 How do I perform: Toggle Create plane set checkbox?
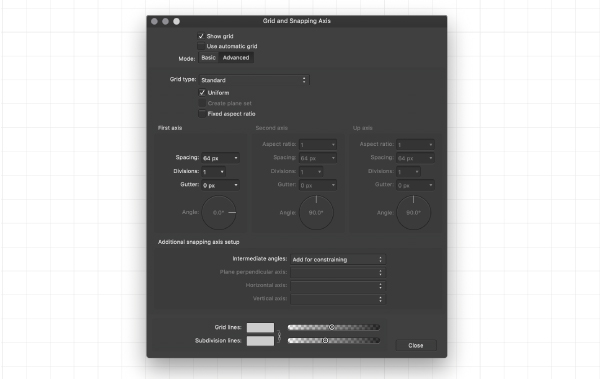[x=202, y=103]
